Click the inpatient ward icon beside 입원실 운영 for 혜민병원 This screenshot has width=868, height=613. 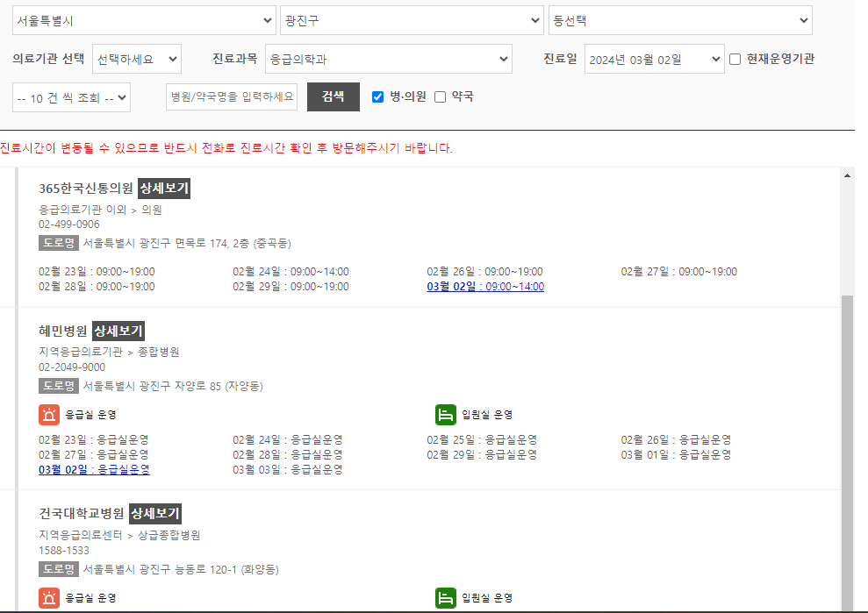coord(446,414)
